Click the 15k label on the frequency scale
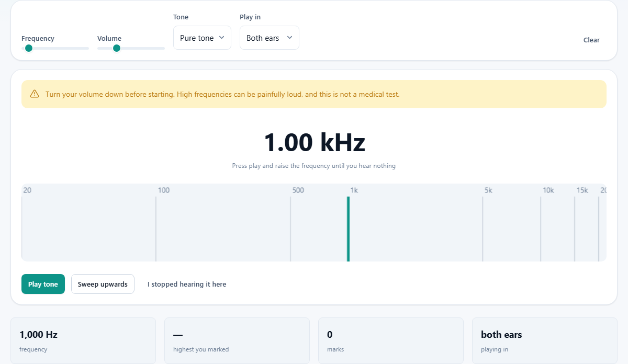Image resolution: width=628 pixels, height=364 pixels. coord(582,190)
